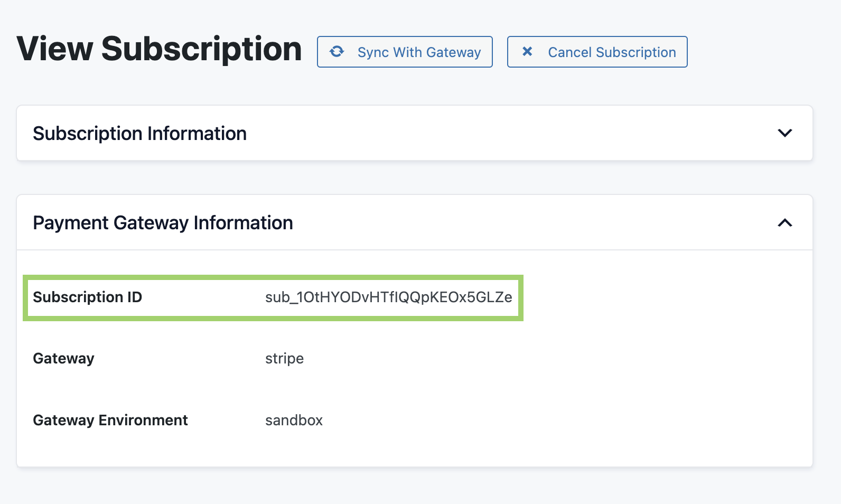Viewport: 841px width, 504px height.
Task: Select the Payment Gateway Information header
Action: (163, 222)
